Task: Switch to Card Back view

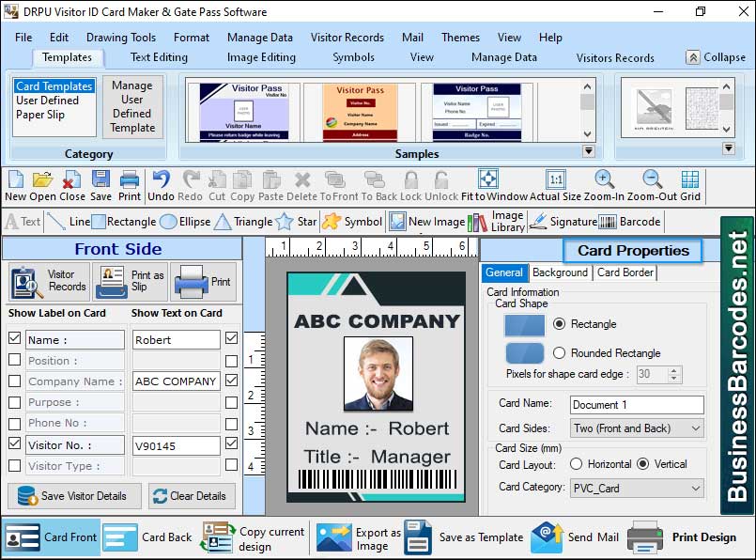Action: [x=147, y=537]
